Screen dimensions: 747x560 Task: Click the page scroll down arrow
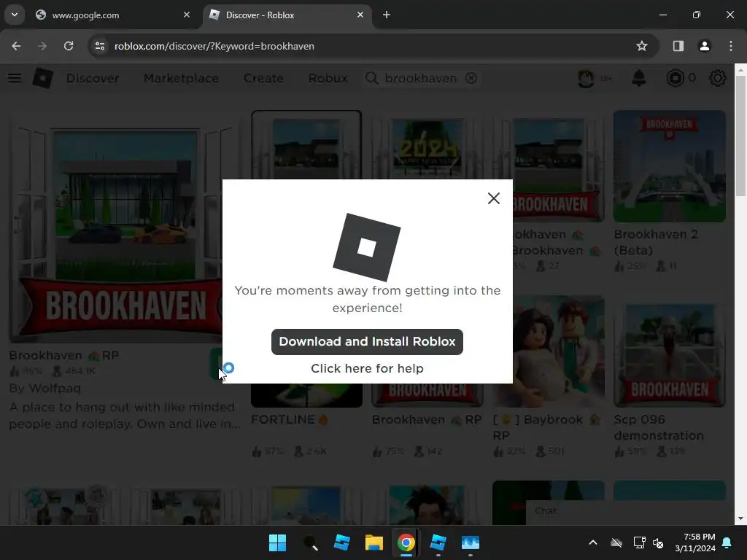coord(740,518)
